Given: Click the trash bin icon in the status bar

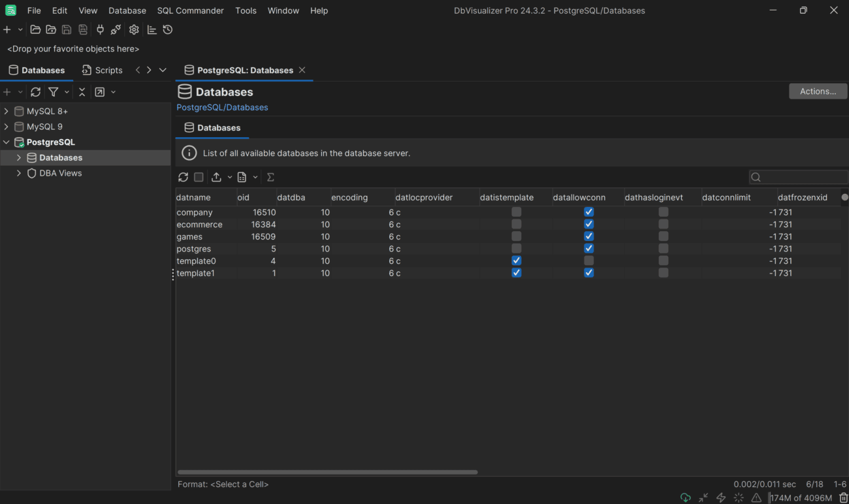Looking at the screenshot, I should click(x=842, y=497).
